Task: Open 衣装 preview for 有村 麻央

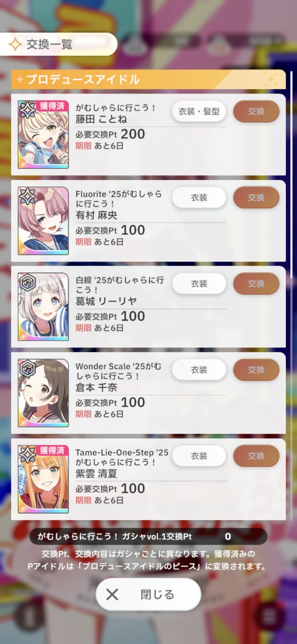Action: [x=199, y=197]
